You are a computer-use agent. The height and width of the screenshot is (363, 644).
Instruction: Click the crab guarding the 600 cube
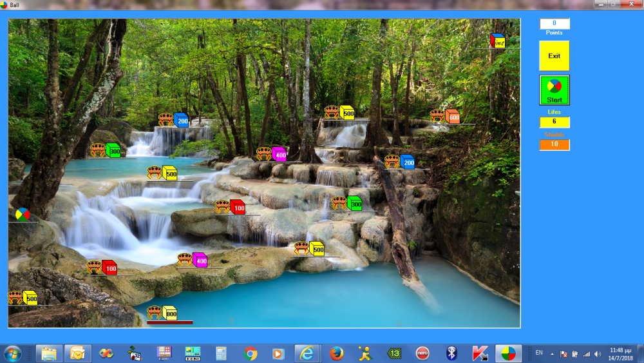tap(437, 116)
